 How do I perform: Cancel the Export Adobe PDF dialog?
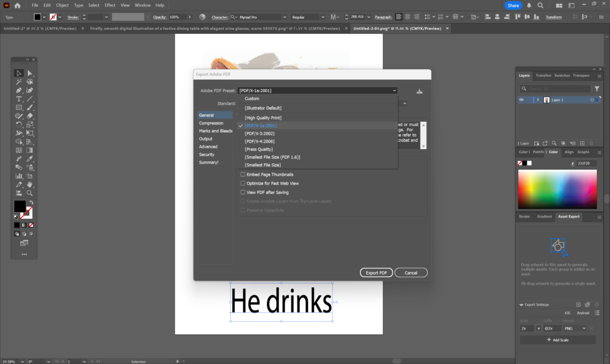(411, 273)
